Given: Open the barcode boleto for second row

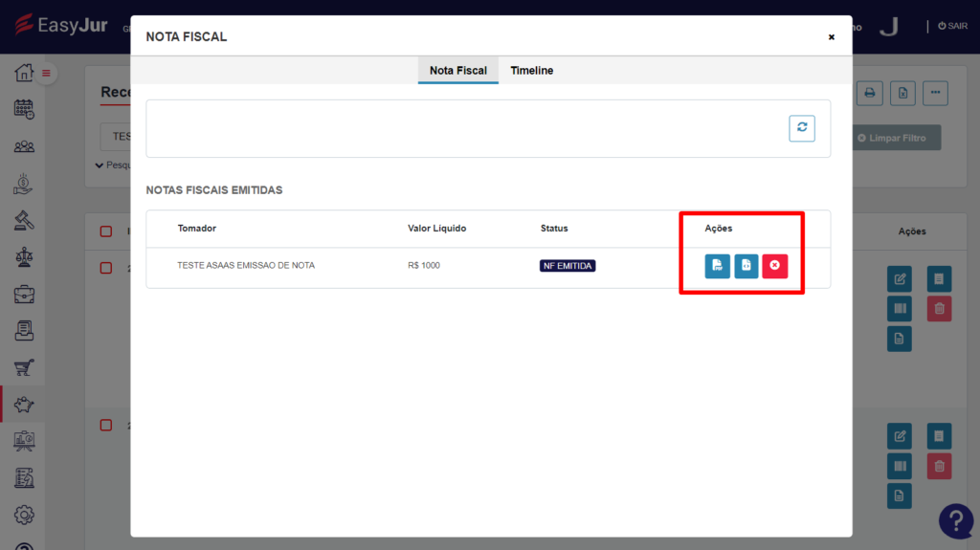Looking at the screenshot, I should coord(900,466).
